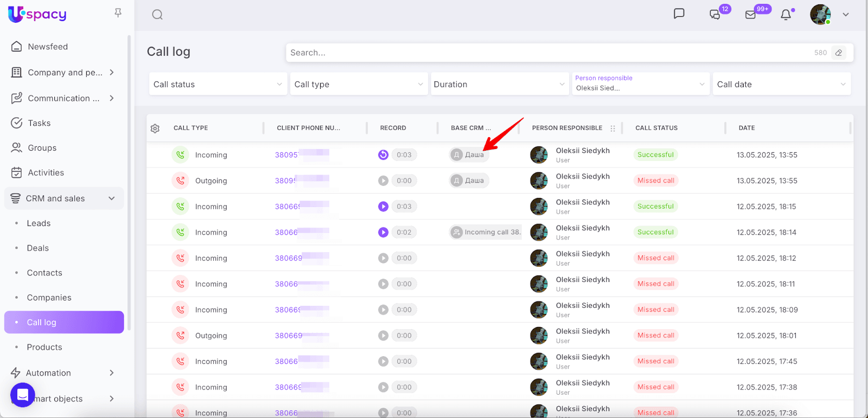Viewport: 868px width, 418px height.
Task: Expand the Call date filter
Action: pos(781,84)
